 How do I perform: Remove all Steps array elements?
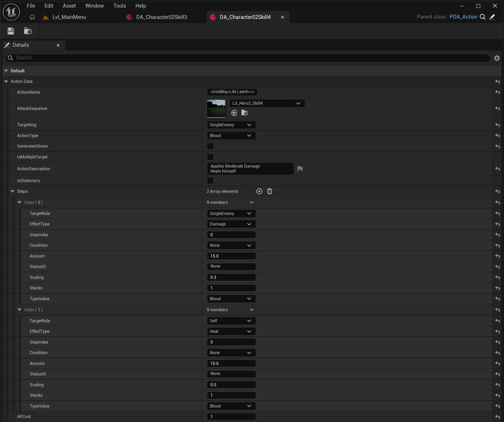(x=270, y=191)
